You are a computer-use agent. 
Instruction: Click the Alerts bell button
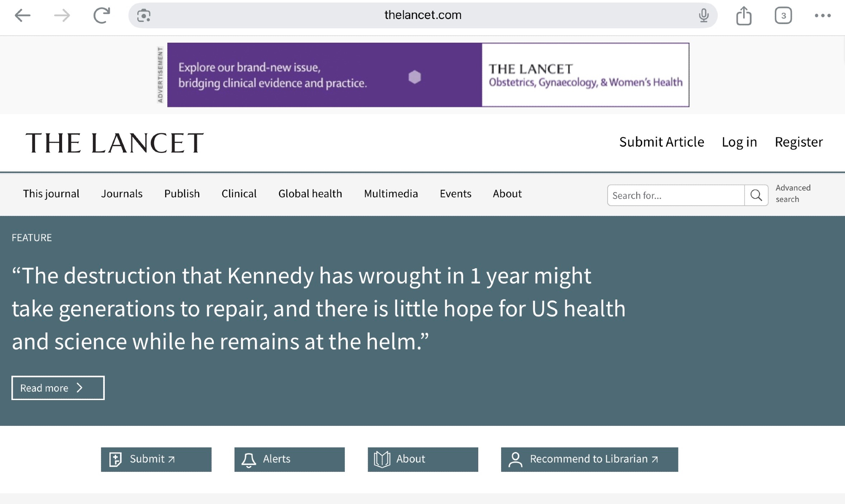289,459
